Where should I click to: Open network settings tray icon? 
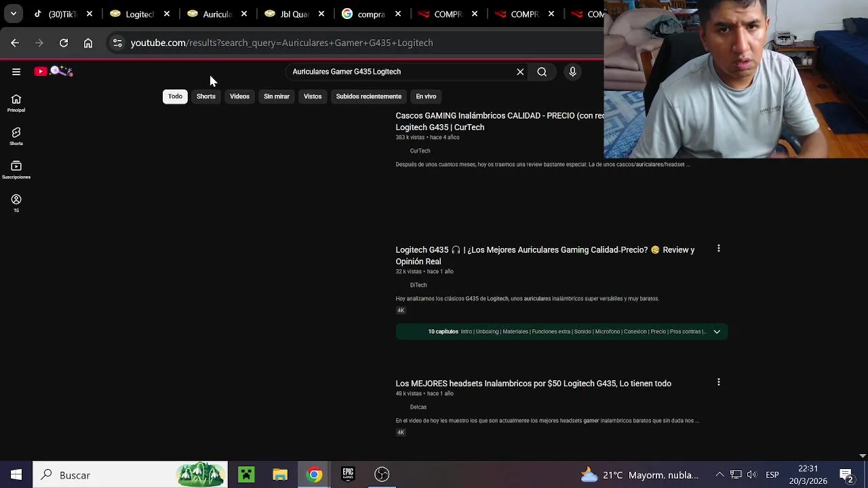click(x=736, y=474)
